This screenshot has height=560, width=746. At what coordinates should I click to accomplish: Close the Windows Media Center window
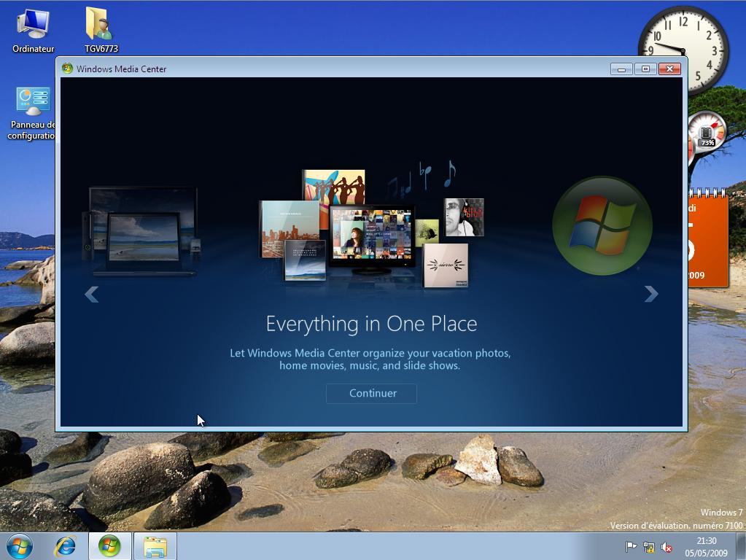click(x=670, y=69)
